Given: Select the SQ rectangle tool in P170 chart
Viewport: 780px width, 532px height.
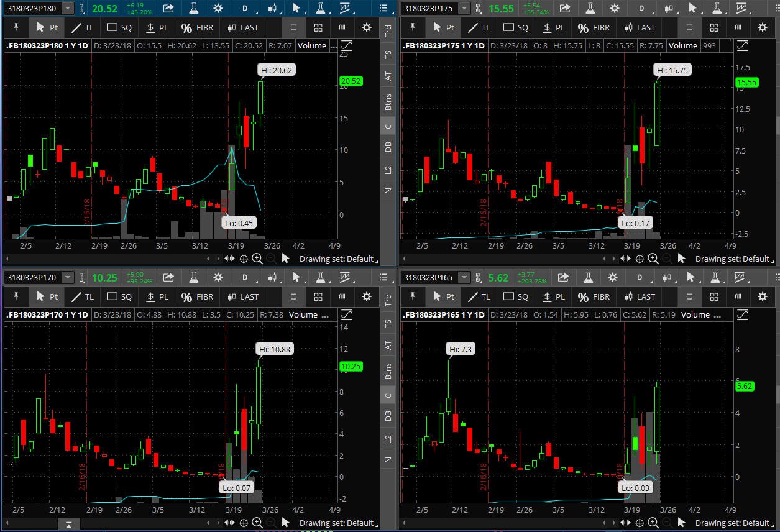Looking at the screenshot, I should click(x=119, y=296).
